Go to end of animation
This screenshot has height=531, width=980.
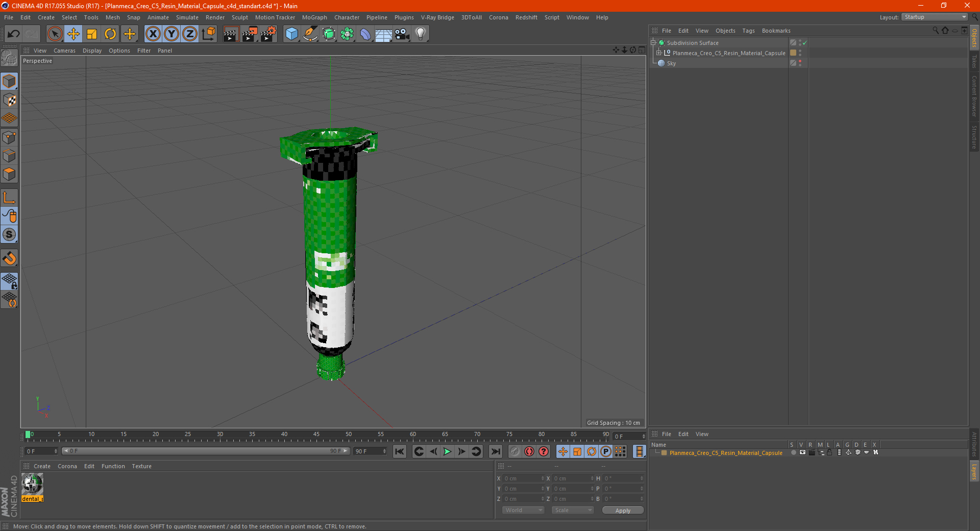click(x=495, y=451)
